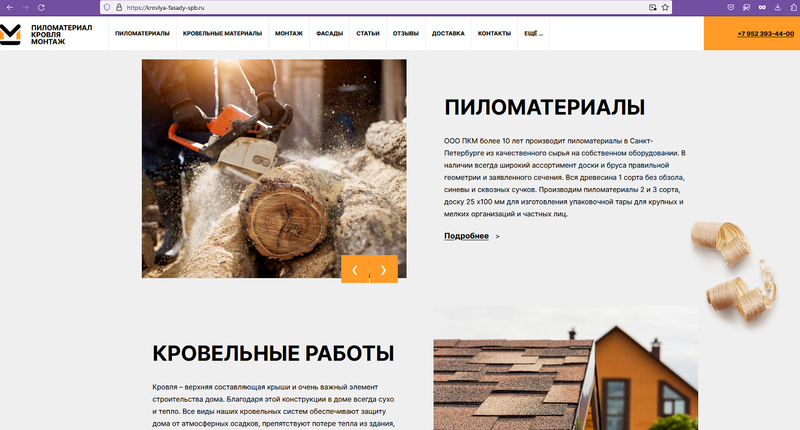The image size is (800, 430).
Task: Open the downloads panel
Action: (x=778, y=7)
